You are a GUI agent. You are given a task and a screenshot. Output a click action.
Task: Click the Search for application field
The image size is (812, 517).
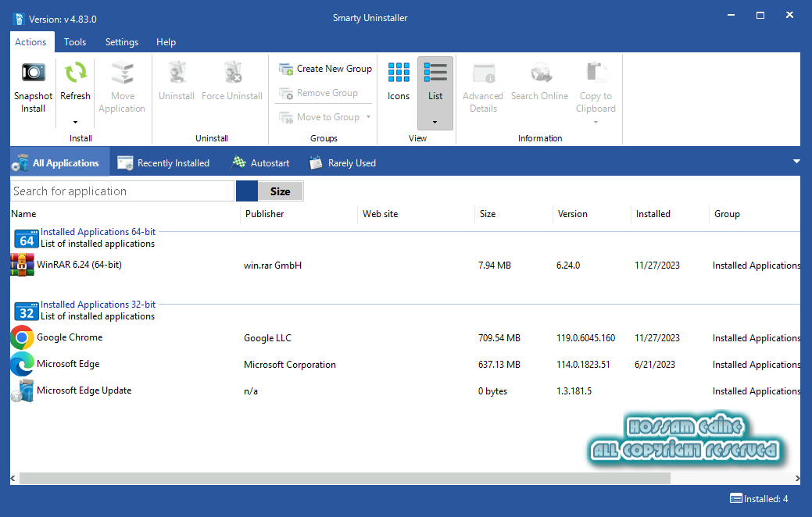[x=122, y=191]
